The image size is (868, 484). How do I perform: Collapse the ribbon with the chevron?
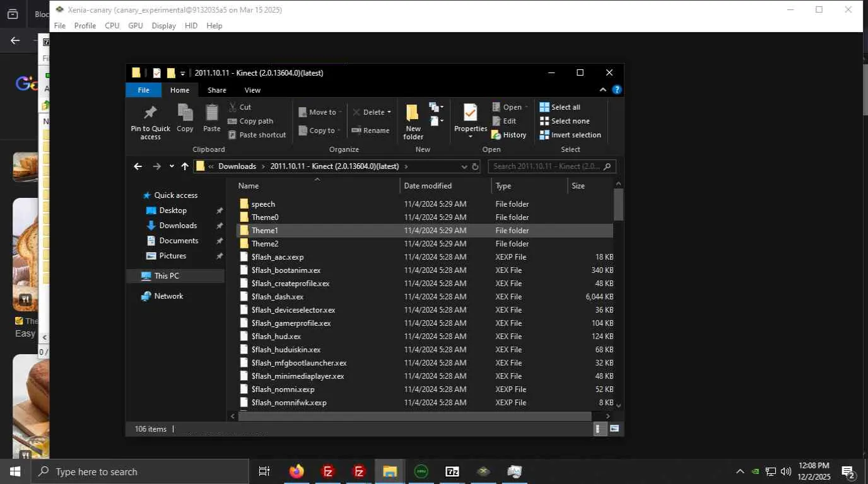[603, 89]
